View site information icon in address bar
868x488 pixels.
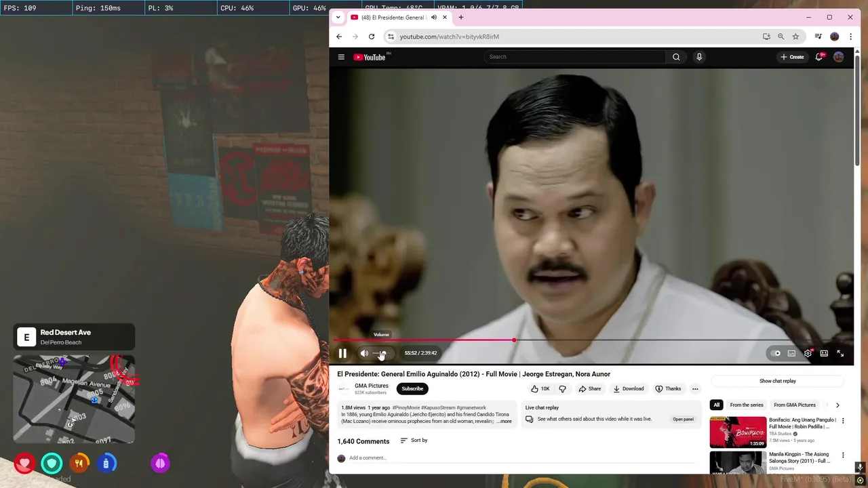[391, 37]
